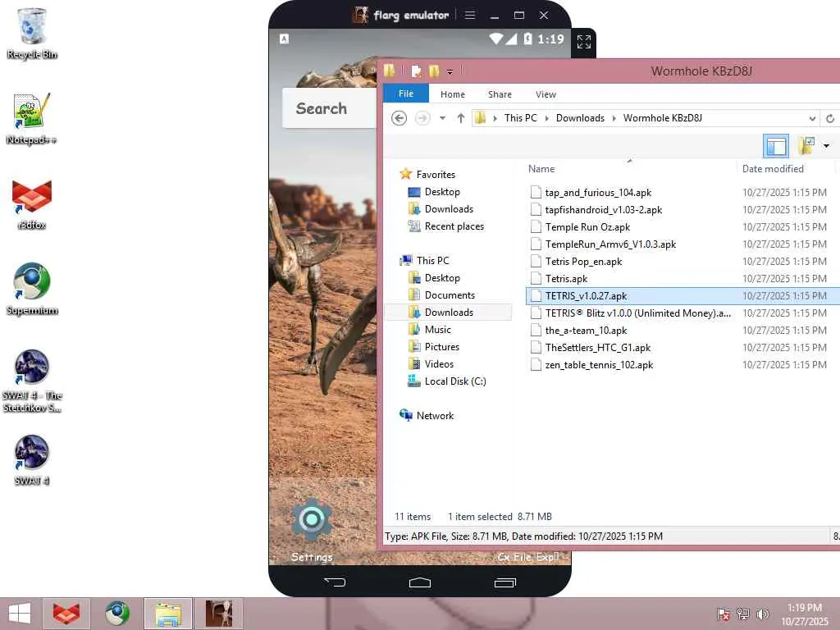The image size is (840, 630).
Task: Switch to the View ribbon tab
Action: [x=546, y=94]
